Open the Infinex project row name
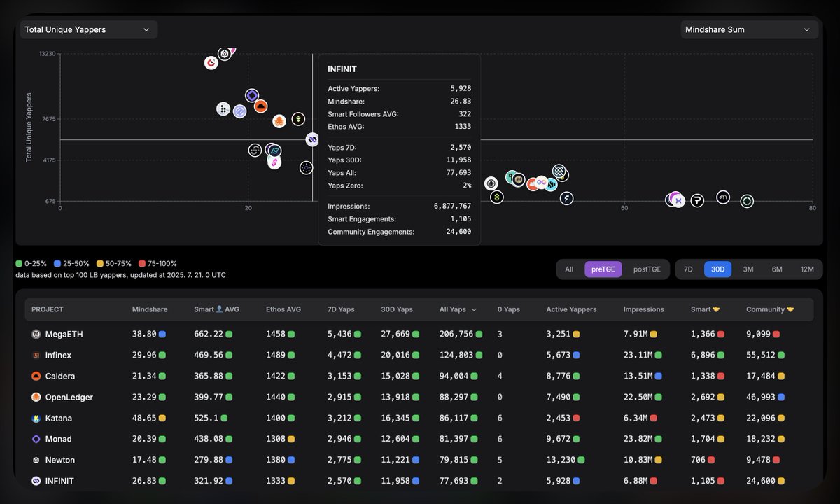Screen dimensions: 840x504 [59, 356]
